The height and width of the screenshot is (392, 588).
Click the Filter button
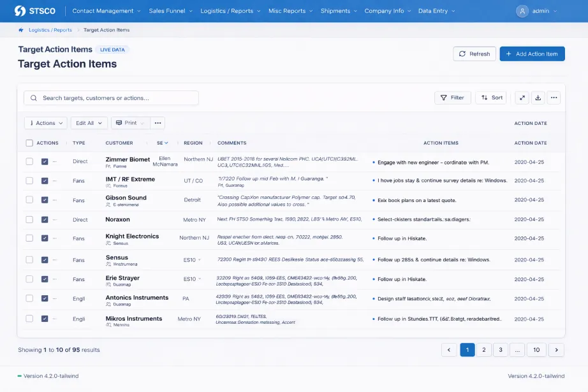453,98
